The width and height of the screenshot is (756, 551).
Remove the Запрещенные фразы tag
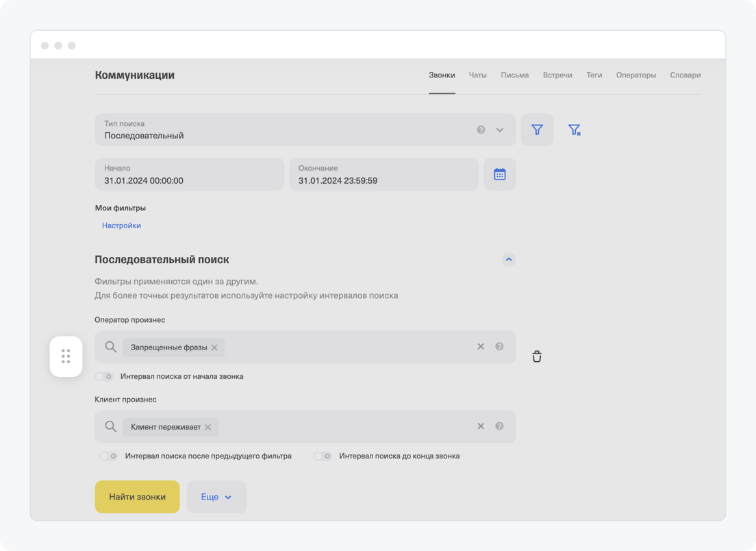pos(214,347)
